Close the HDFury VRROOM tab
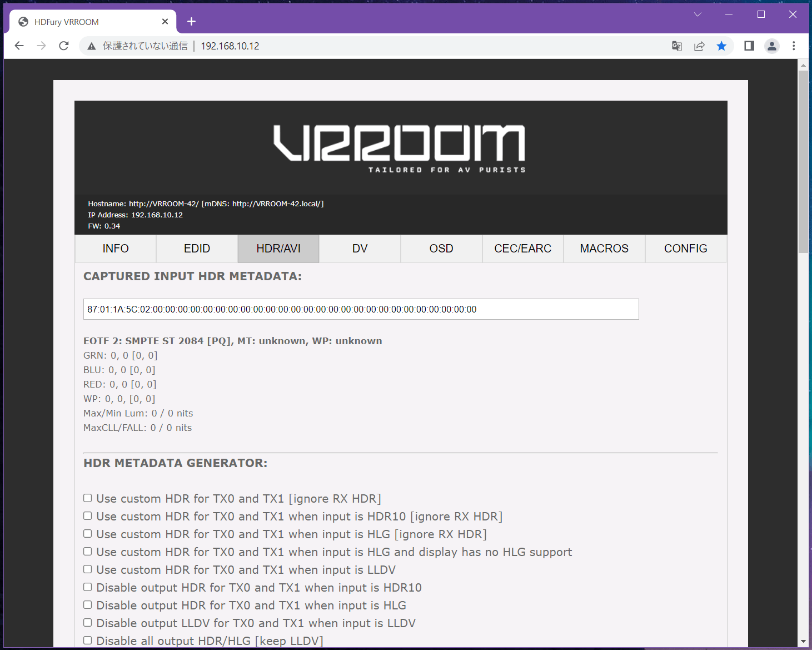This screenshot has height=650, width=812. coord(165,21)
